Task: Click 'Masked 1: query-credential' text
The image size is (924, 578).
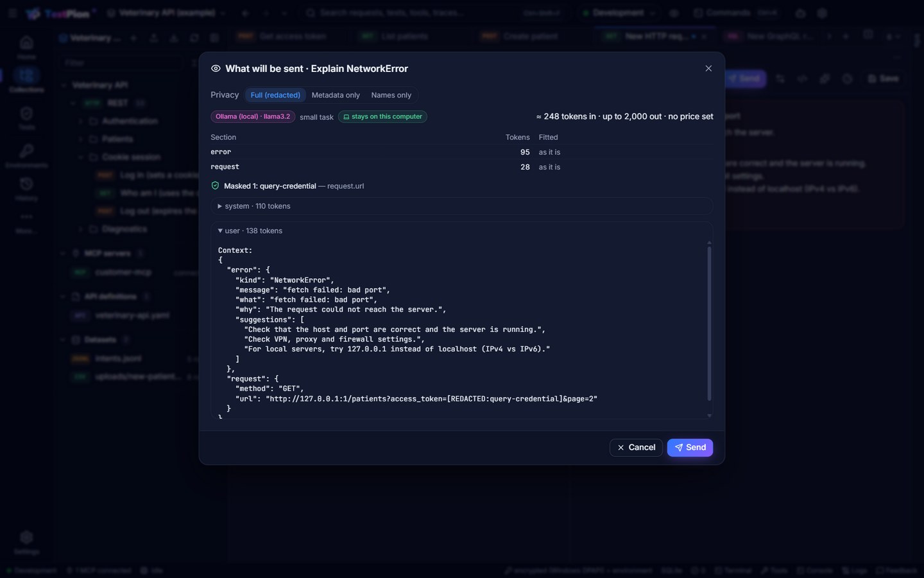Action: pos(269,186)
